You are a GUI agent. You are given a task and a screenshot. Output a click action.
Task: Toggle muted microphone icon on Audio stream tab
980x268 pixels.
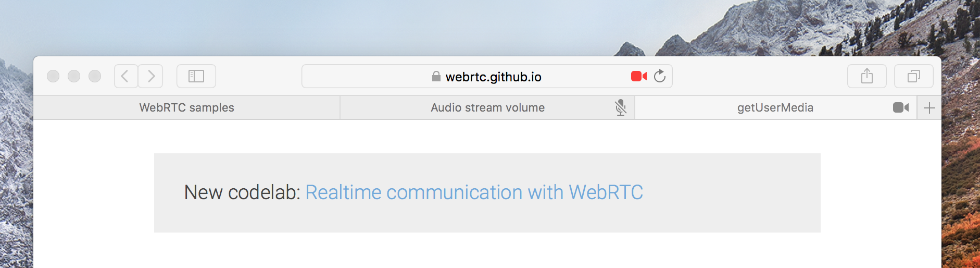pos(620,107)
